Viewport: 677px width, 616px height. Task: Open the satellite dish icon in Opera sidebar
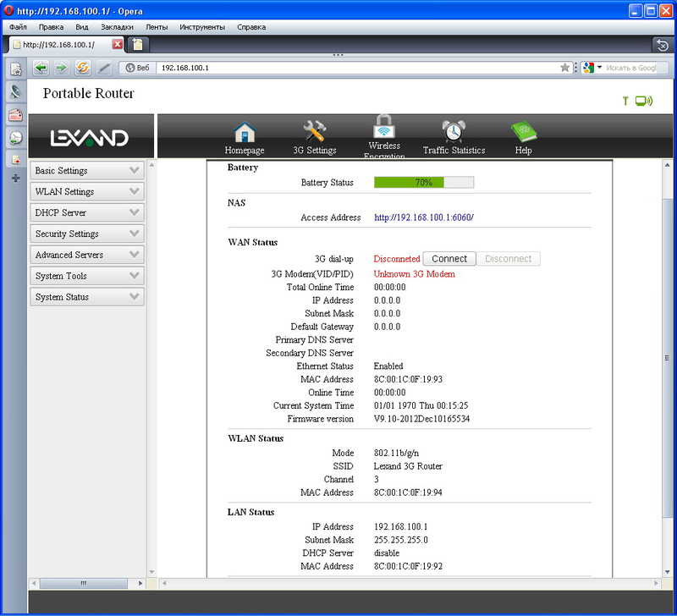15,91
